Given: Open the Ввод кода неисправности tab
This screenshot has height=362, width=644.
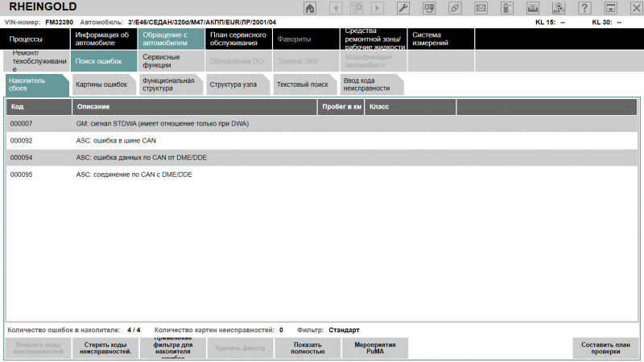Looking at the screenshot, I should point(372,84).
